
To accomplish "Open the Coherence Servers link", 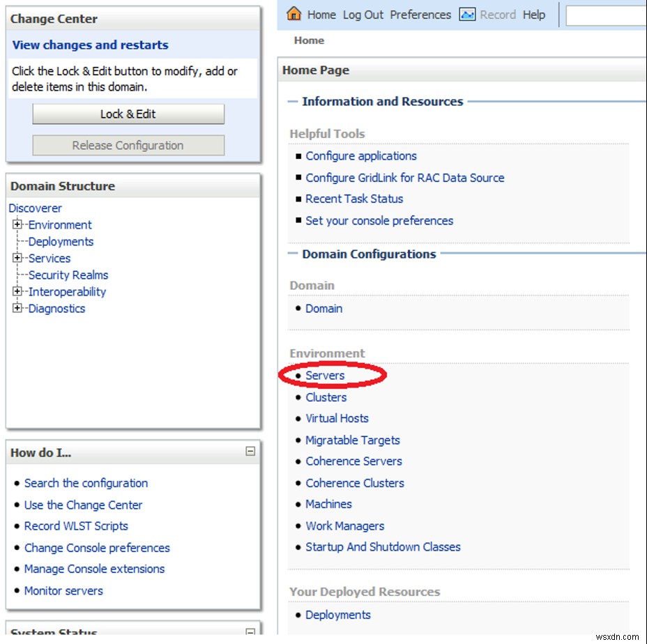I will (353, 461).
